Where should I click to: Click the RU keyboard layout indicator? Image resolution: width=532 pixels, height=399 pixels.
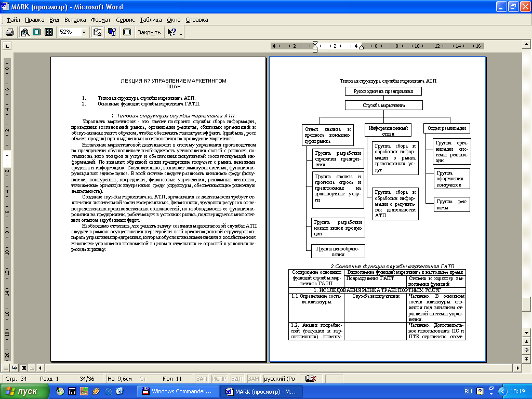pos(468,391)
